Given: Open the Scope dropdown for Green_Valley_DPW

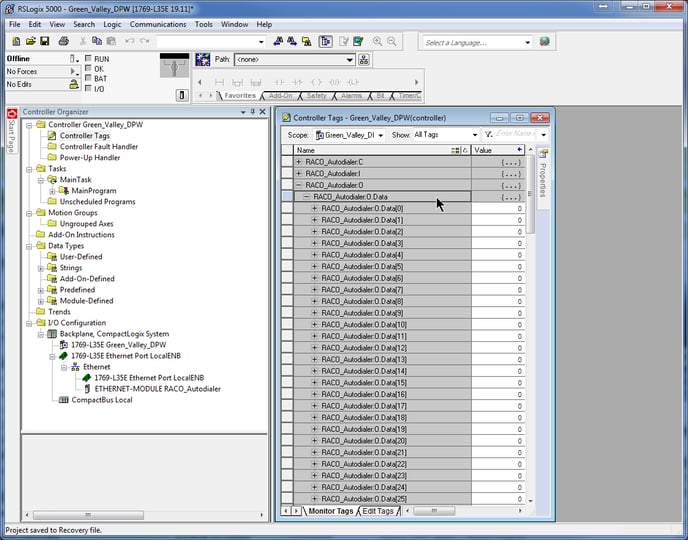Looking at the screenshot, I should coord(380,134).
